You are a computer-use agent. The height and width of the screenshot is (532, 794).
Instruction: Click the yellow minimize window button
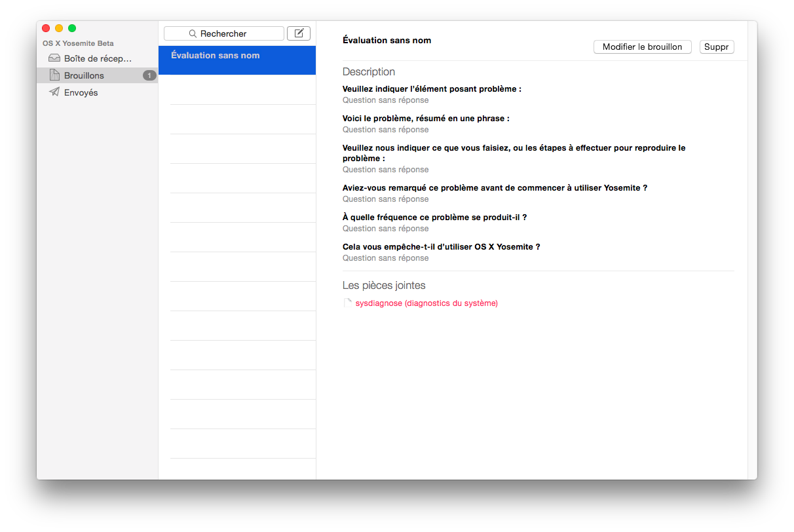click(59, 28)
